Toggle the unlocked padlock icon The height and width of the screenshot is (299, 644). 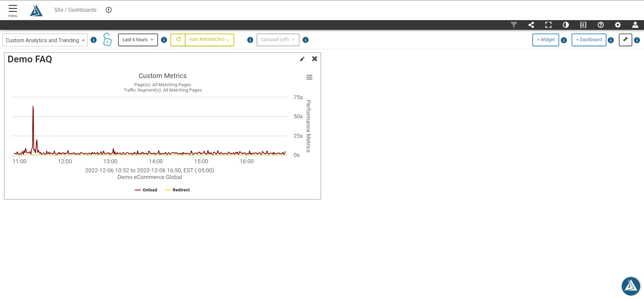tap(107, 40)
